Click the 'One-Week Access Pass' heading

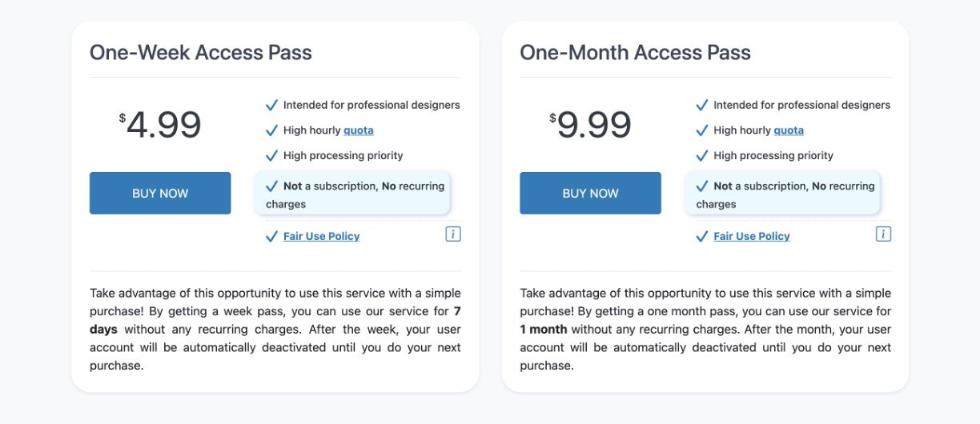(201, 53)
